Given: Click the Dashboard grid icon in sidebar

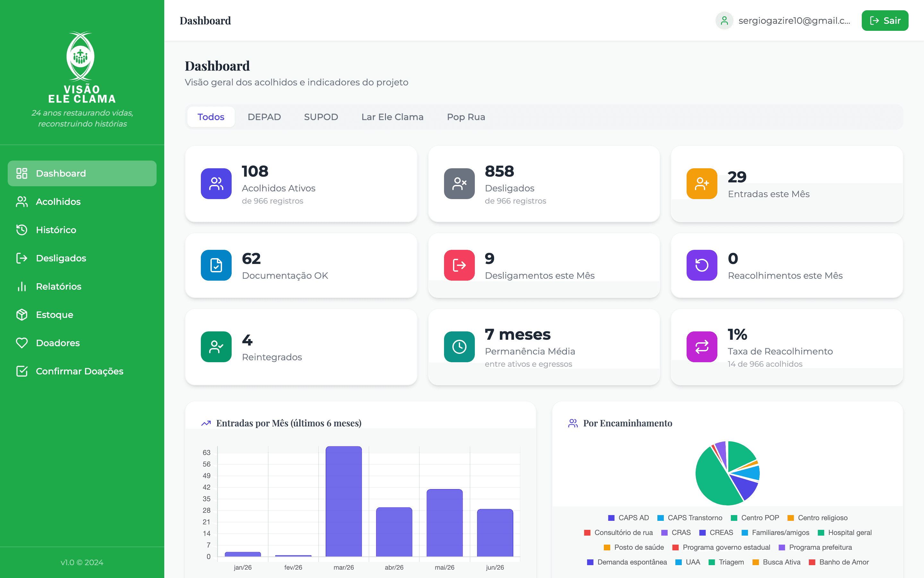Looking at the screenshot, I should point(22,173).
